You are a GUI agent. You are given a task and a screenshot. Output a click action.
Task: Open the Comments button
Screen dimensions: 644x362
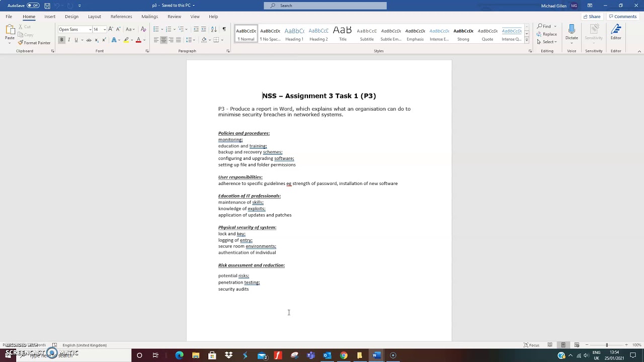click(622, 17)
